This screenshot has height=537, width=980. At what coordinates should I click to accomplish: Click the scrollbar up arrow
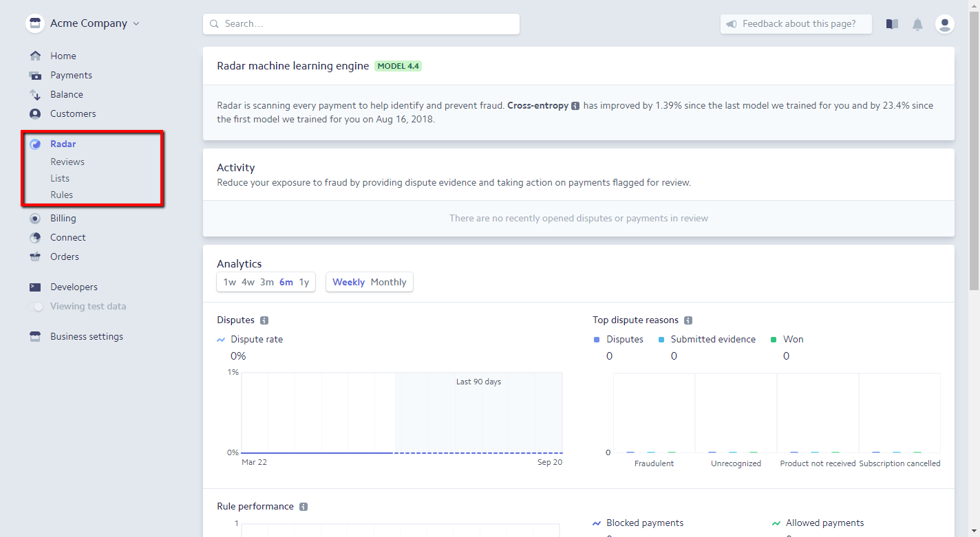[x=974, y=5]
